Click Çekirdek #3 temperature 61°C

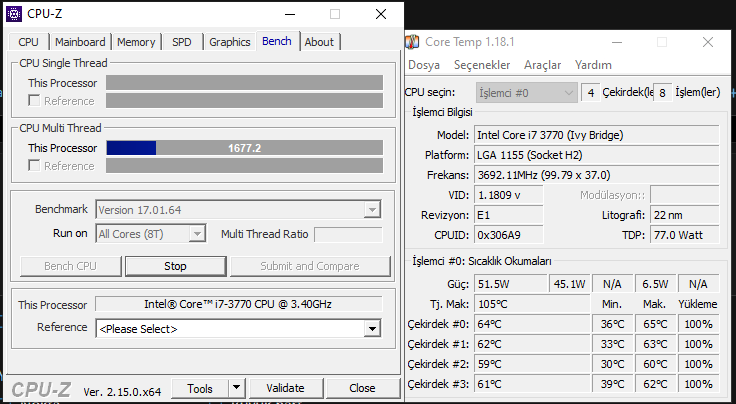[x=532, y=384]
